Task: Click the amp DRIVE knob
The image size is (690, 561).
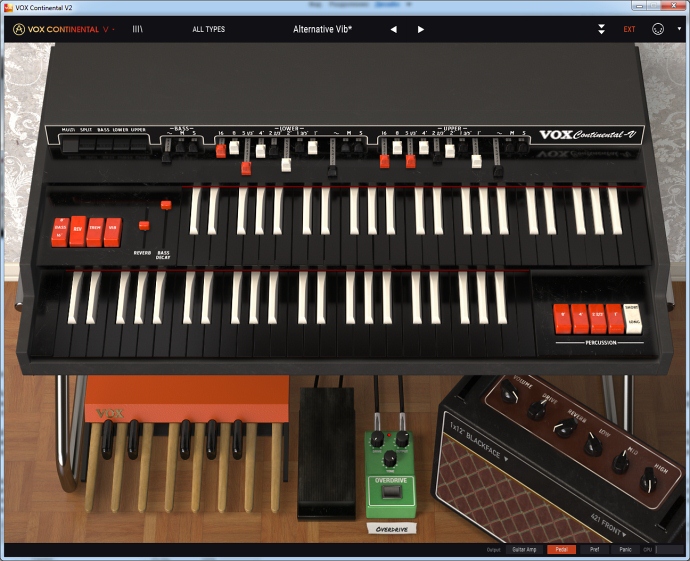Action: [537, 409]
